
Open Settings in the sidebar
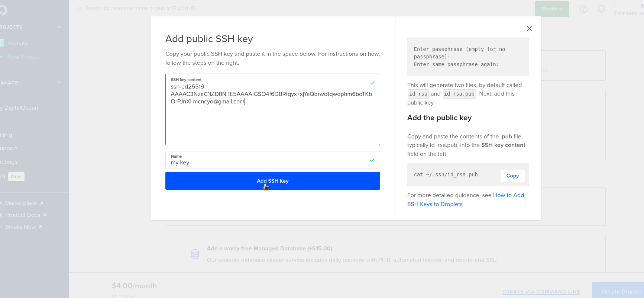pyautogui.click(x=9, y=162)
